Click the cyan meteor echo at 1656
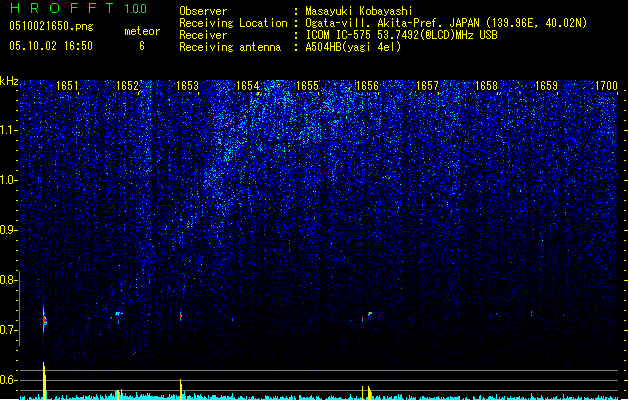 click(369, 314)
